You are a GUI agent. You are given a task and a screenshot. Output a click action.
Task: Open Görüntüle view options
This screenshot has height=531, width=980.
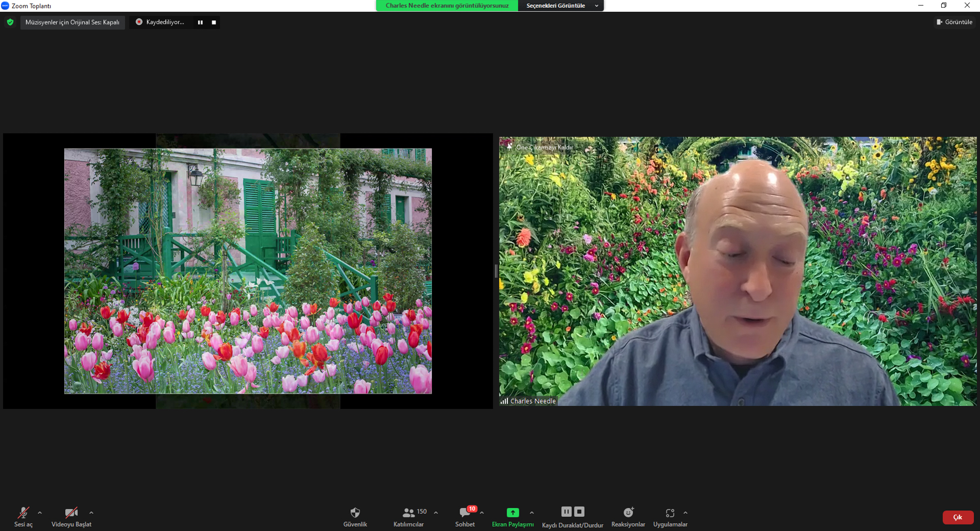click(955, 22)
